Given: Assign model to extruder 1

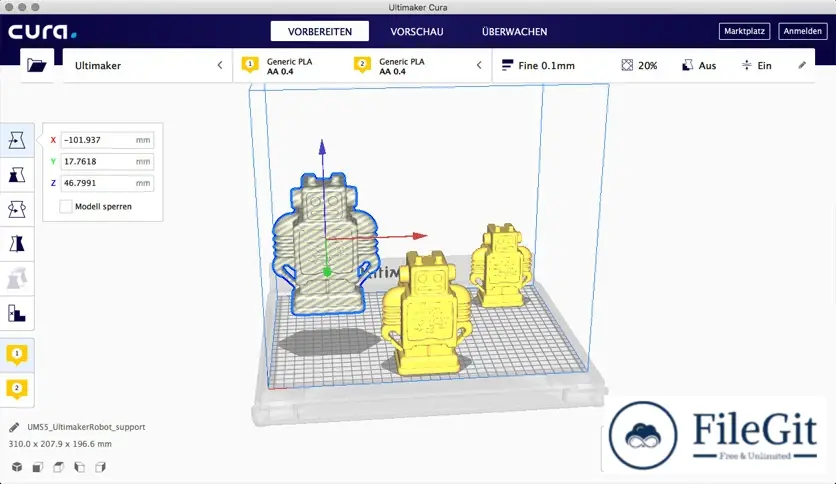Looking at the screenshot, I should (17, 354).
